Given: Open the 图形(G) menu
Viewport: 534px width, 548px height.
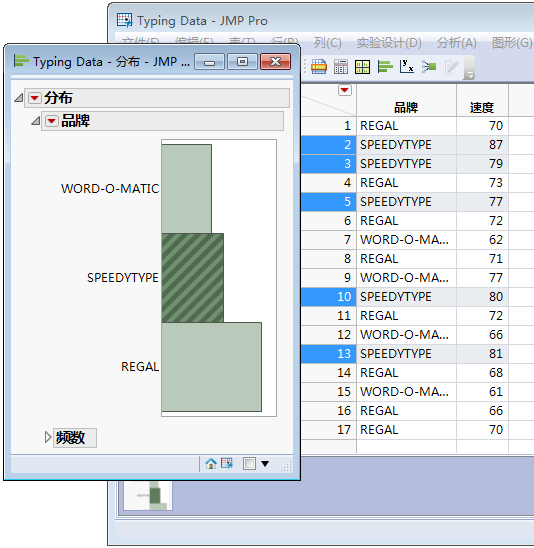Looking at the screenshot, I should pos(512,43).
